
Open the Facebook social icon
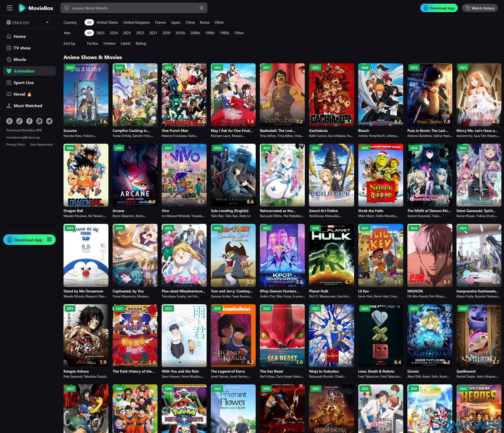click(x=29, y=121)
